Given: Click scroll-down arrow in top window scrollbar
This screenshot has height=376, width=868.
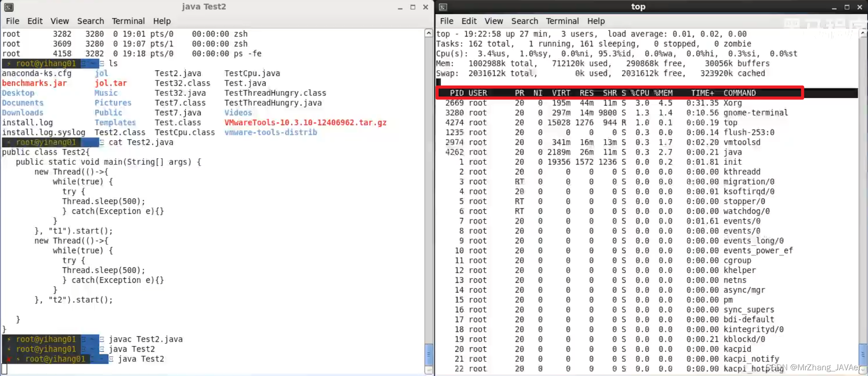Looking at the screenshot, I should click(x=863, y=370).
